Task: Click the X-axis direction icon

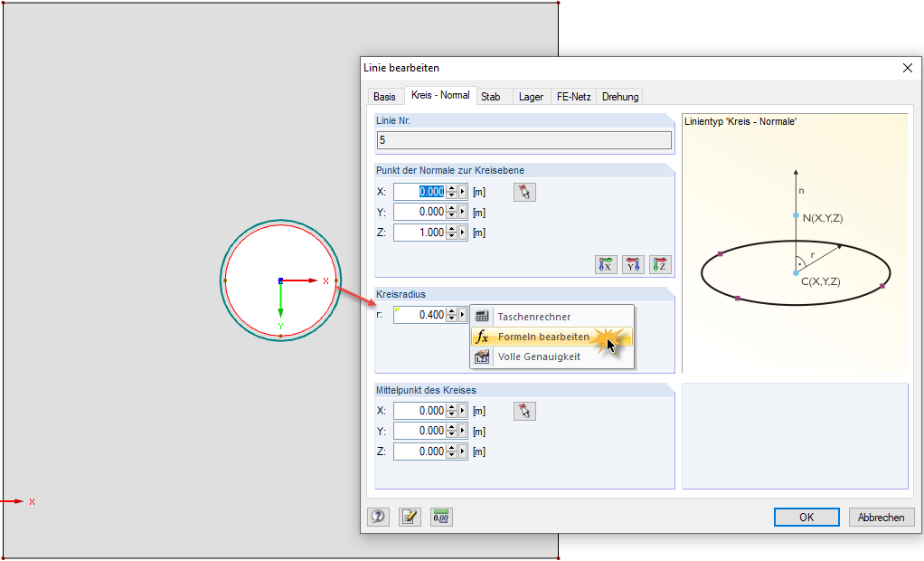Action: (607, 265)
